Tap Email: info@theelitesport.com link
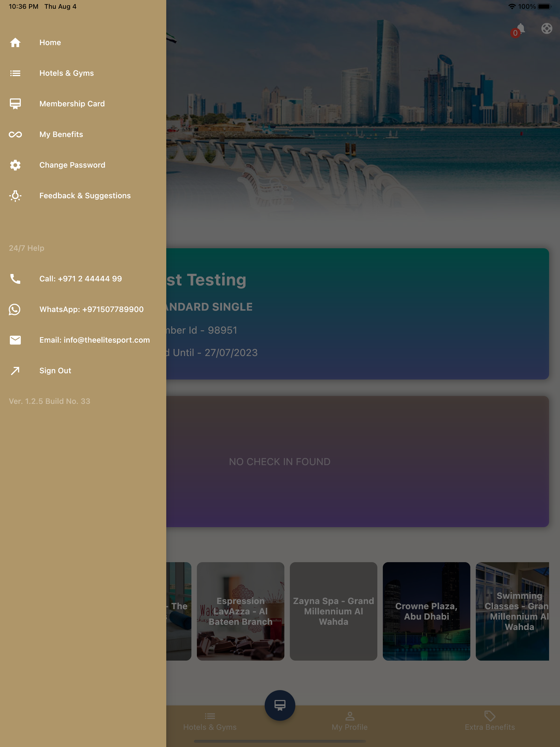The width and height of the screenshot is (560, 747). coord(83,340)
